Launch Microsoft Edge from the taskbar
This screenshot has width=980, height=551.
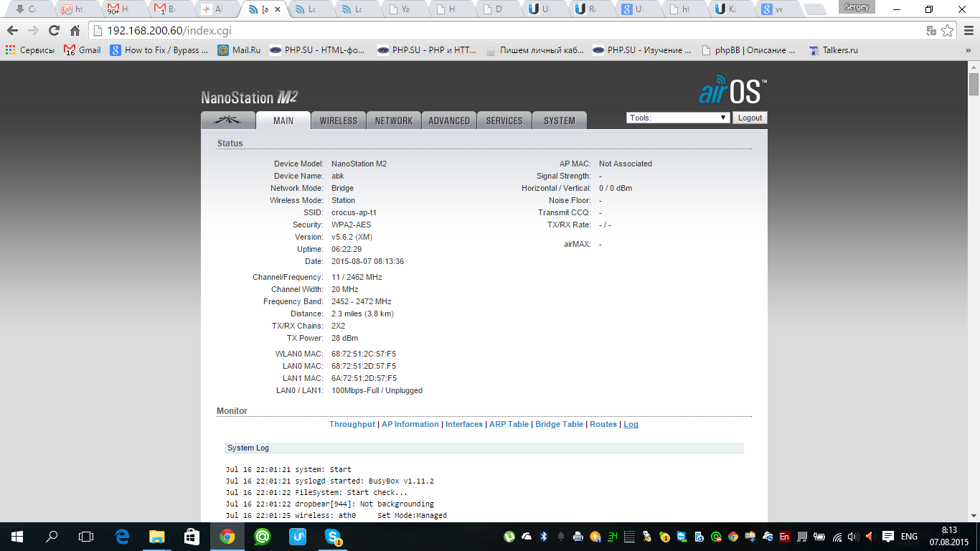coord(122,536)
